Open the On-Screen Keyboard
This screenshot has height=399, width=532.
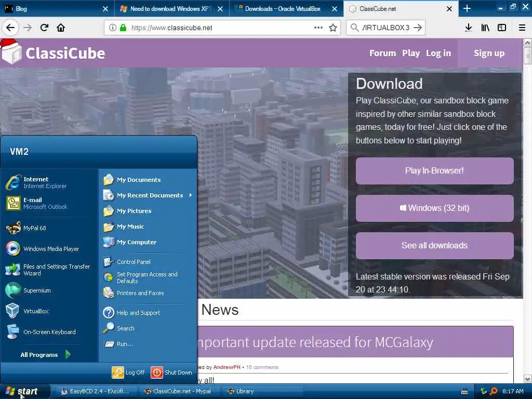49,332
